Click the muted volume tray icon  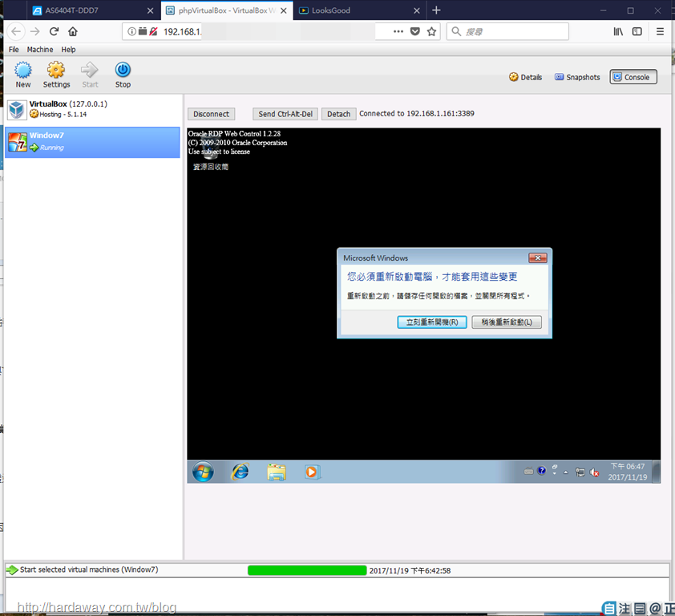[595, 472]
